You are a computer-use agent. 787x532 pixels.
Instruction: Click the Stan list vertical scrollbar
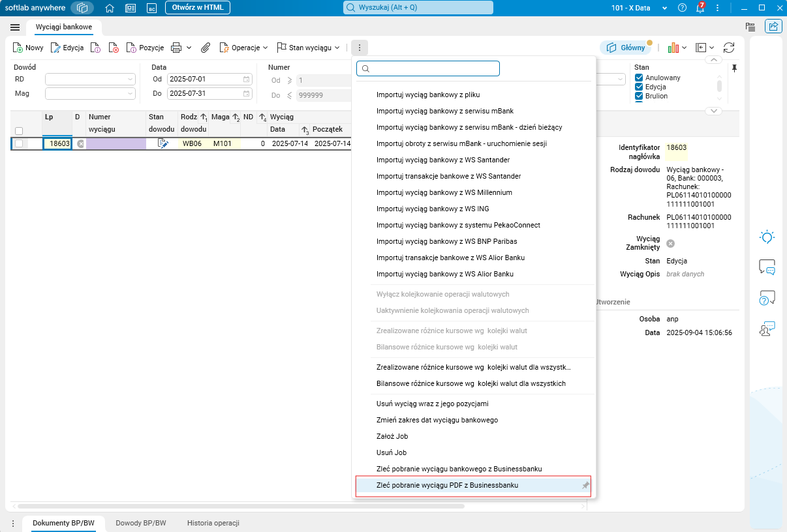tap(720, 86)
